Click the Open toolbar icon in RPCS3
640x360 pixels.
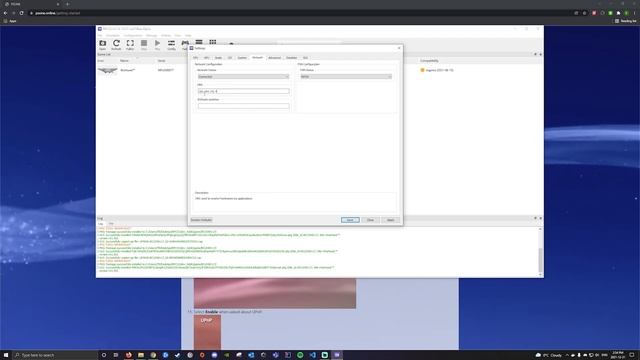click(102, 44)
